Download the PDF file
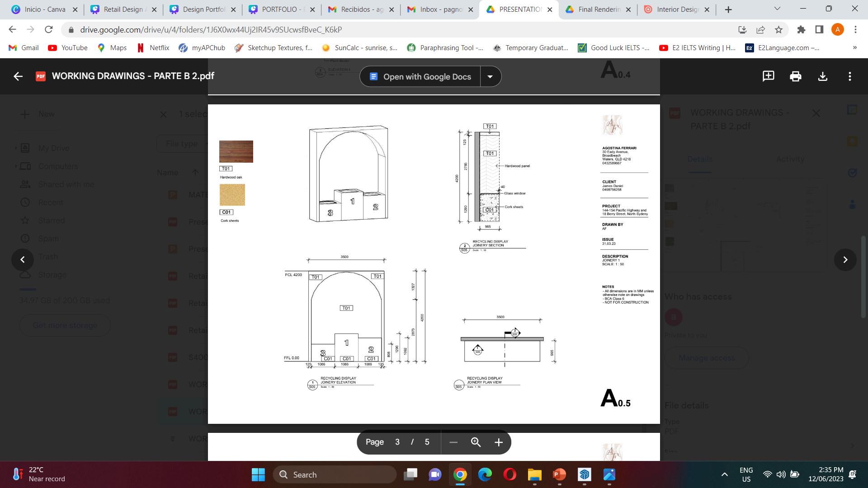The image size is (868, 488). click(822, 76)
